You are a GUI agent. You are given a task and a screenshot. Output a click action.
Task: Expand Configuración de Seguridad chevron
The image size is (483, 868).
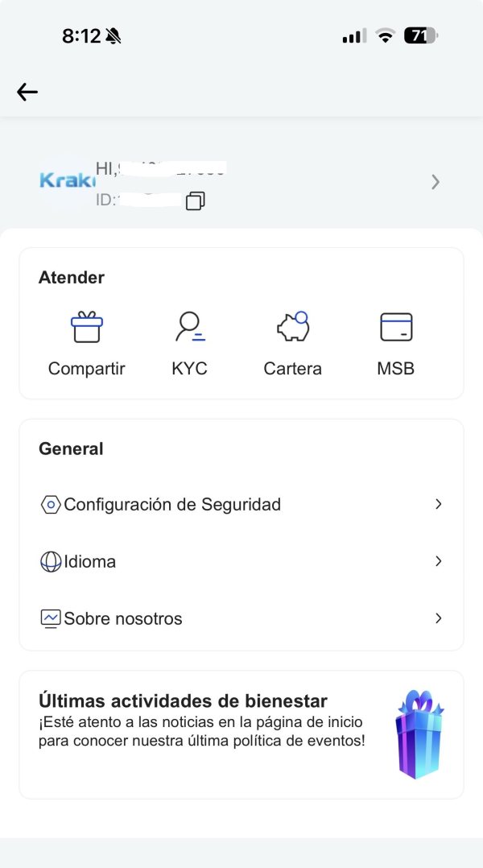click(x=439, y=504)
